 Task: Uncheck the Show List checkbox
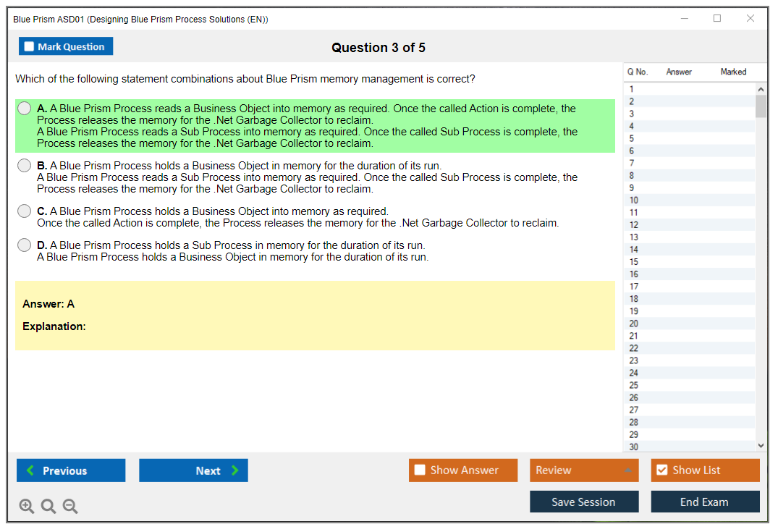661,470
